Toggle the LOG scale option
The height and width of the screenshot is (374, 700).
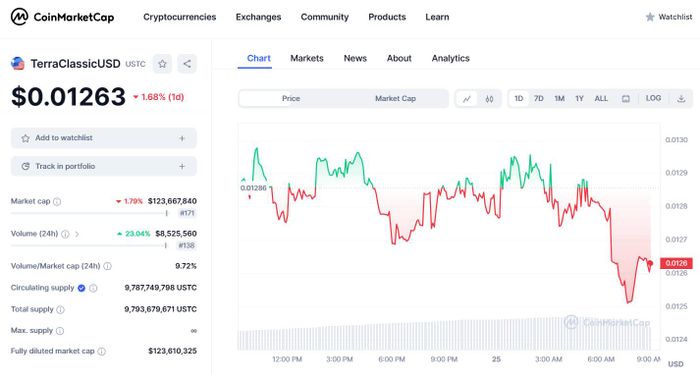tap(653, 98)
